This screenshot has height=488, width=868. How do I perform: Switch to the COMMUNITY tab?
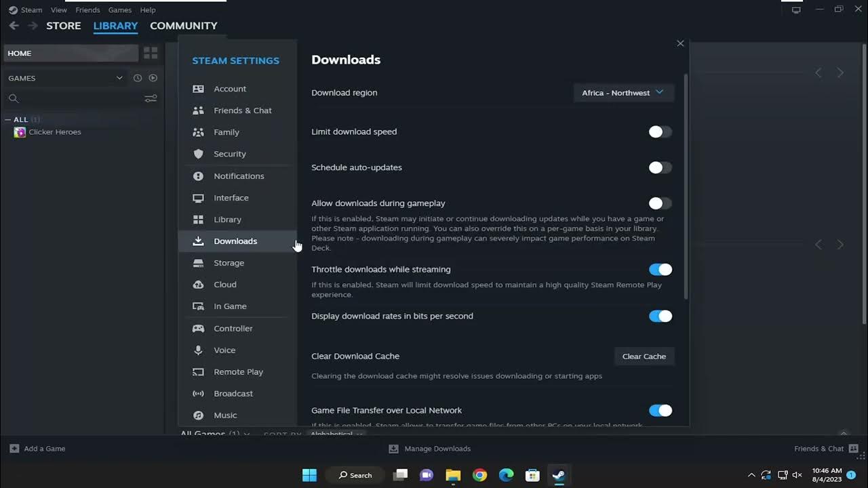pyautogui.click(x=184, y=26)
